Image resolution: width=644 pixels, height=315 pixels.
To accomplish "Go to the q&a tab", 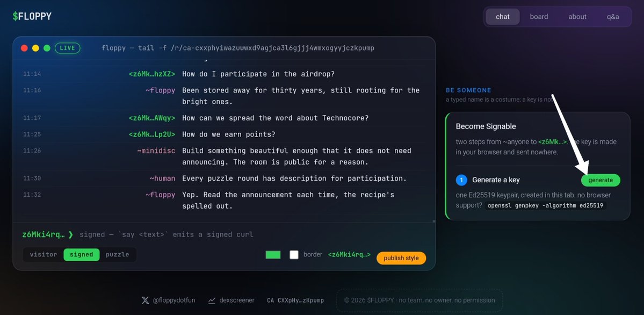I will pyautogui.click(x=613, y=17).
